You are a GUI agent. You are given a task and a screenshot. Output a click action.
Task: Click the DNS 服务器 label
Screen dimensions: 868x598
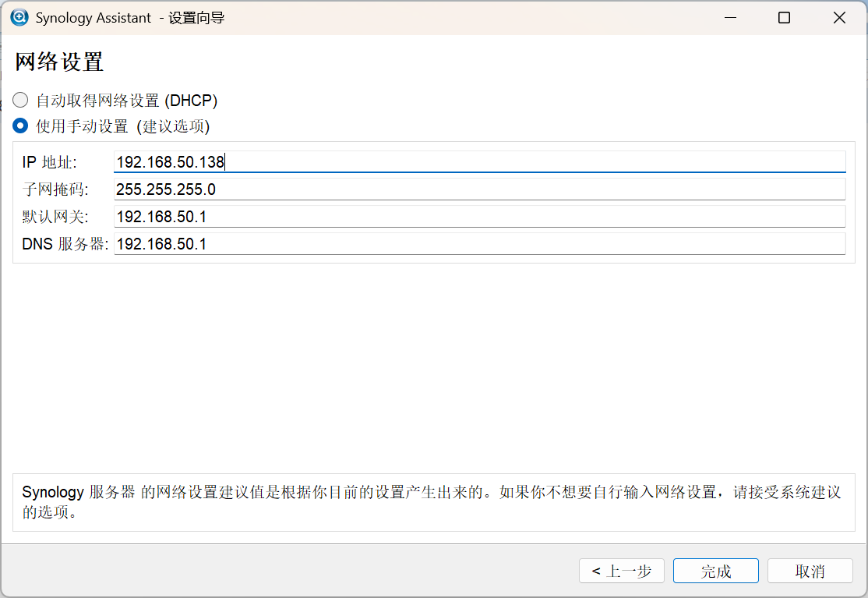click(x=65, y=244)
